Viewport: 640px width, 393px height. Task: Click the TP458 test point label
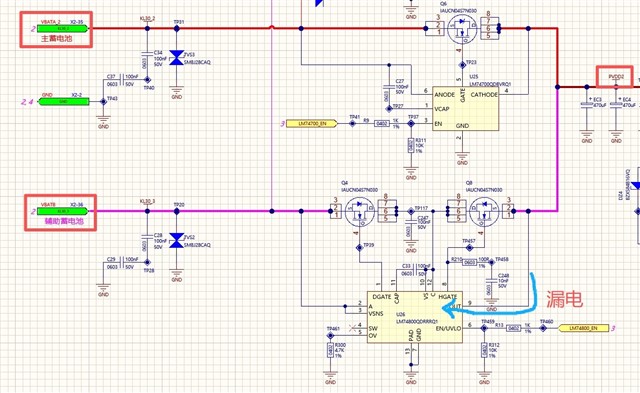pyautogui.click(x=502, y=260)
